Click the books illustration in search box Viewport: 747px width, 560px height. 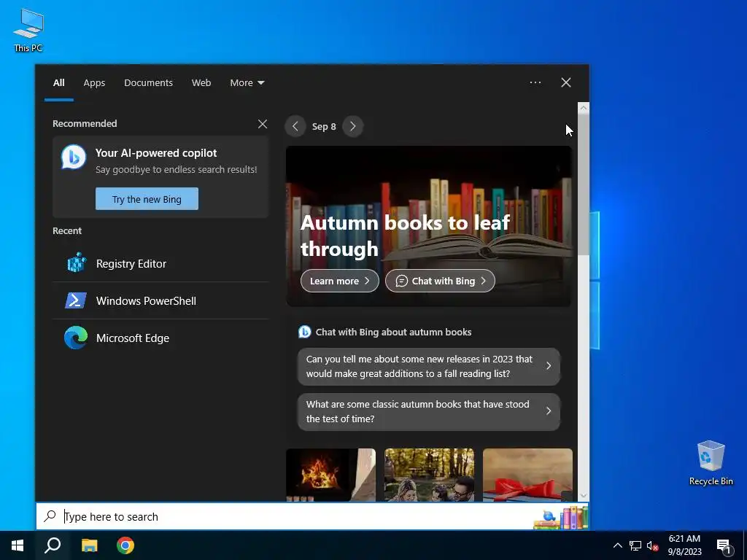[x=561, y=518]
